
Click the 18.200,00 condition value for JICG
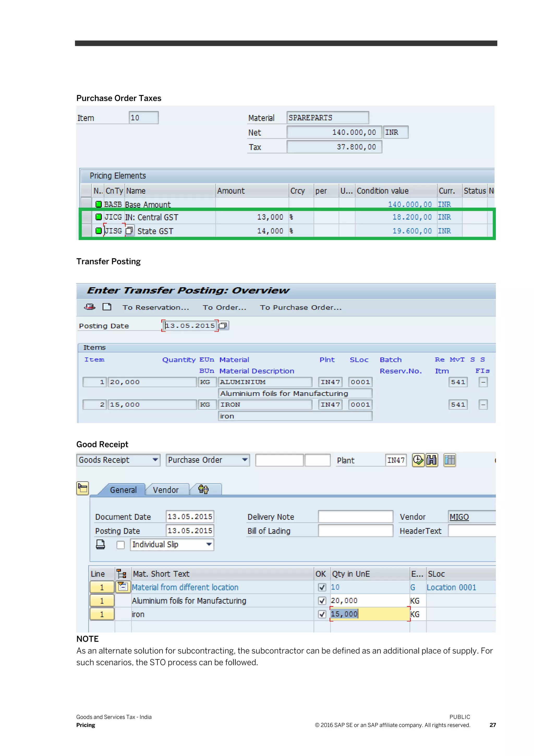point(412,217)
